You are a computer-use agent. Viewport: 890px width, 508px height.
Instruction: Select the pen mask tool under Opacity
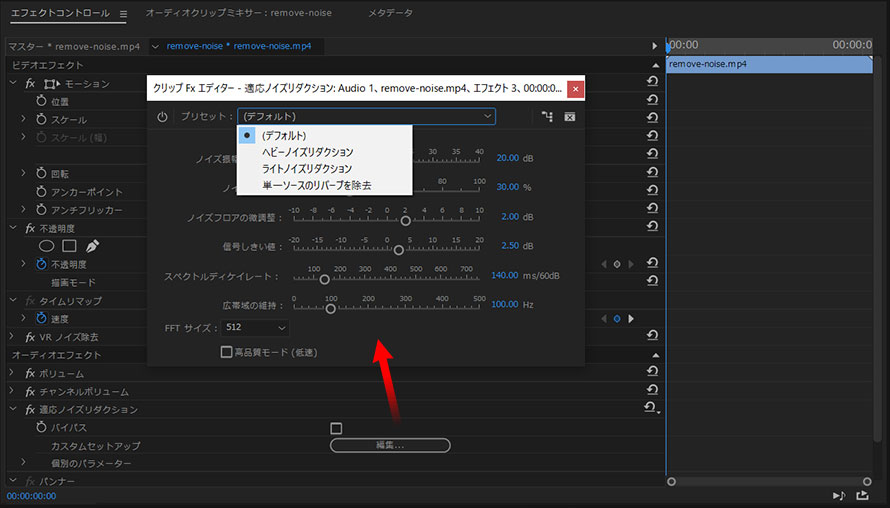tap(92, 246)
